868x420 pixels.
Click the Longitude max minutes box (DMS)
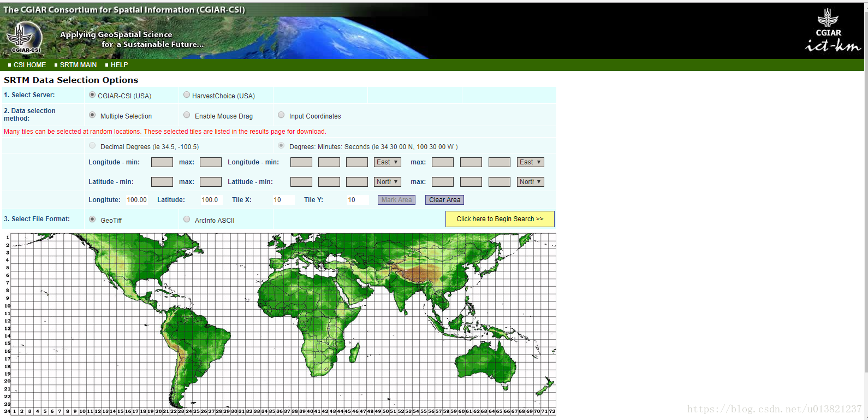[471, 162]
